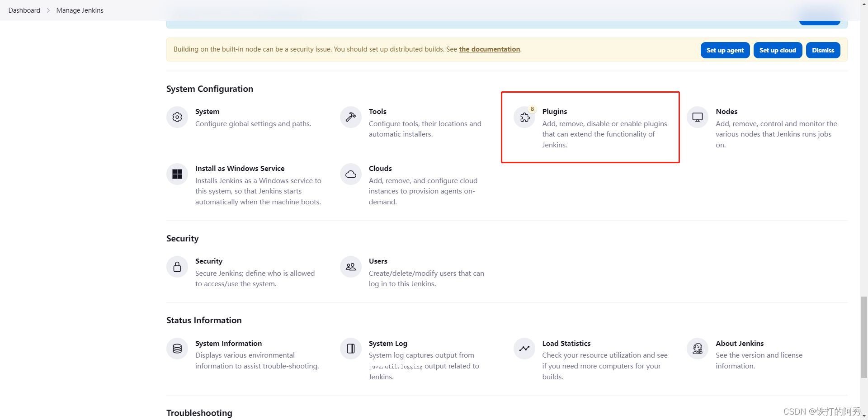Dismiss the built-in node security warning
Viewport: 868px width, 420px height.
(x=823, y=50)
